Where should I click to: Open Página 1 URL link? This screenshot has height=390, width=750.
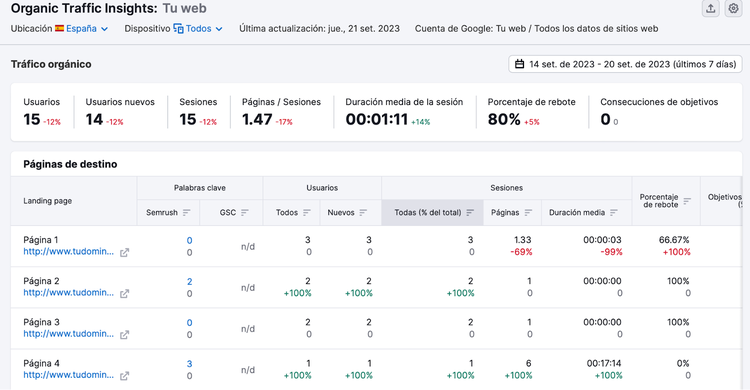[x=68, y=252]
